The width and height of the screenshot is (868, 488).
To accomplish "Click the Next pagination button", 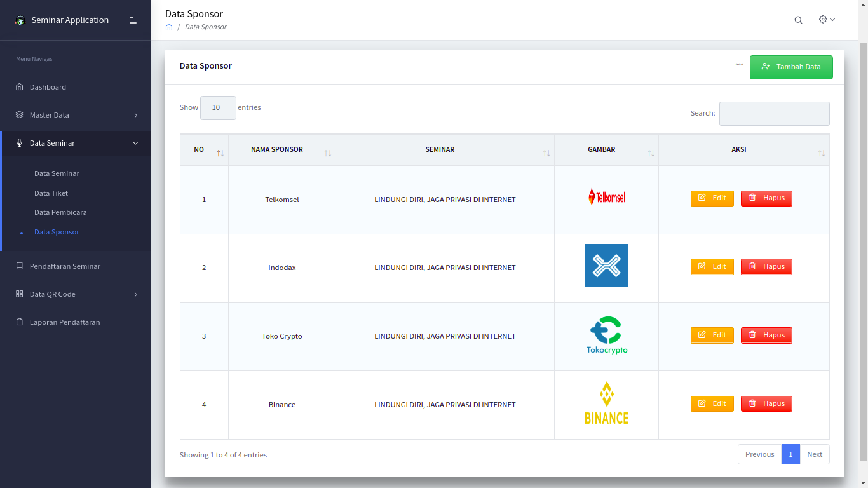I will pos(815,454).
